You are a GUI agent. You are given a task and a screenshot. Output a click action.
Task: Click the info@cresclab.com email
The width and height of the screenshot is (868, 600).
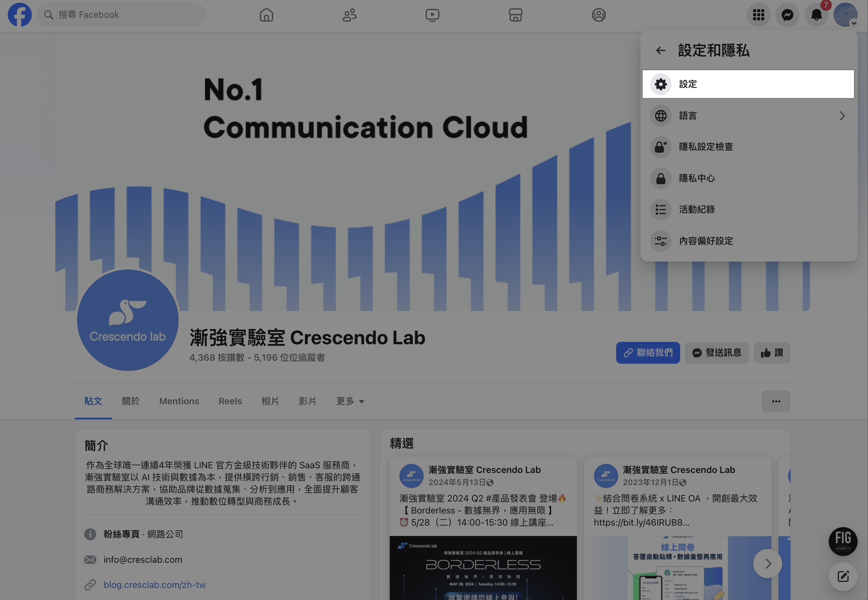[143, 560]
